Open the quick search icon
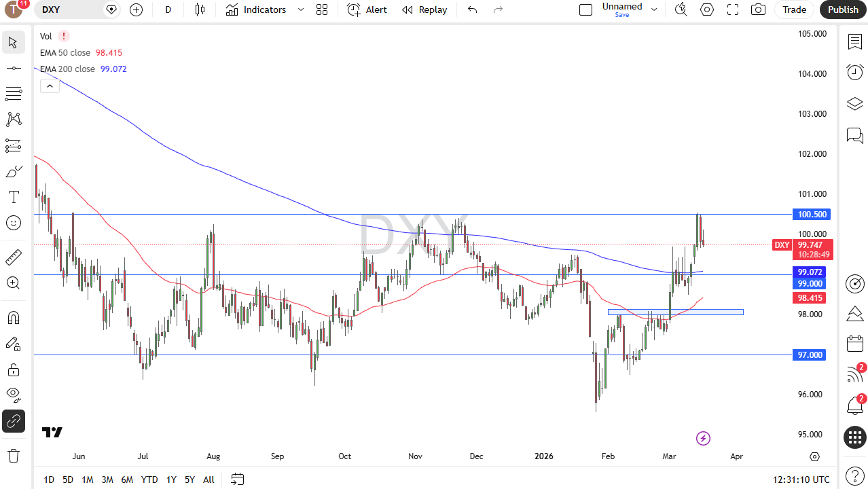 click(681, 10)
